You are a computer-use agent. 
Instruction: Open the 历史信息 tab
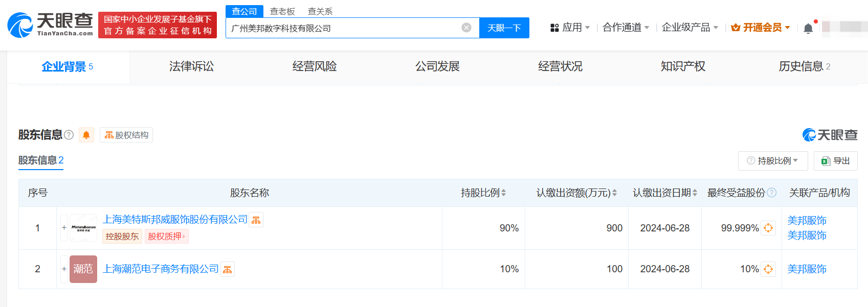coord(805,66)
